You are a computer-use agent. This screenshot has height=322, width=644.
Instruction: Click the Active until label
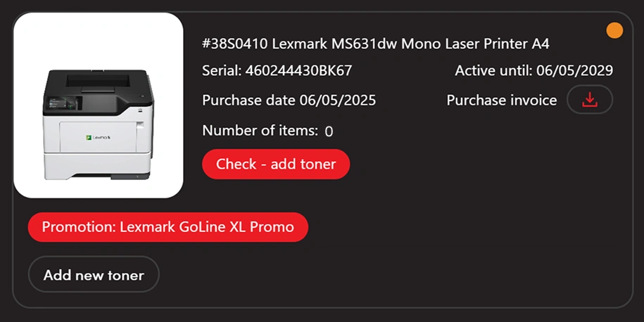pos(493,70)
